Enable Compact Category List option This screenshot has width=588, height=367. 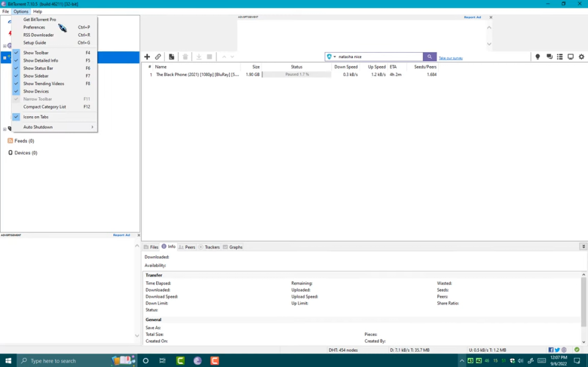click(54, 107)
